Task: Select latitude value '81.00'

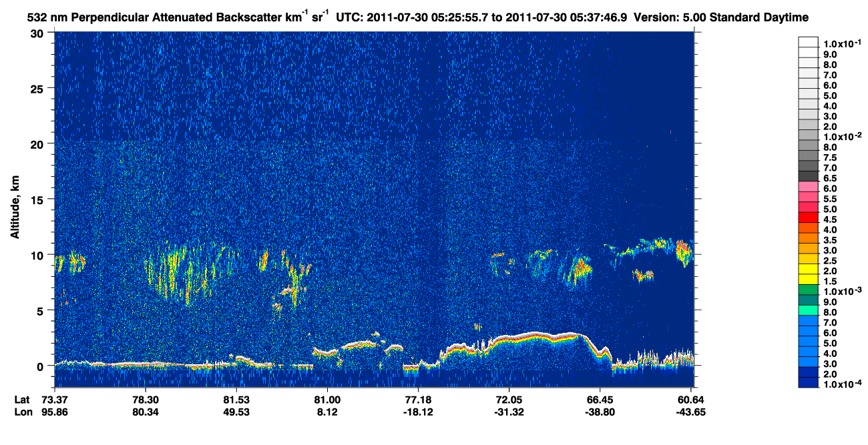Action: click(327, 399)
